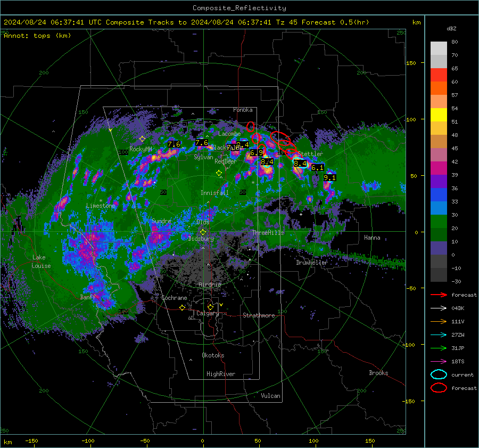
Task: Select the blue swatch between 36 and 33 dBZ
Action: 439,195
